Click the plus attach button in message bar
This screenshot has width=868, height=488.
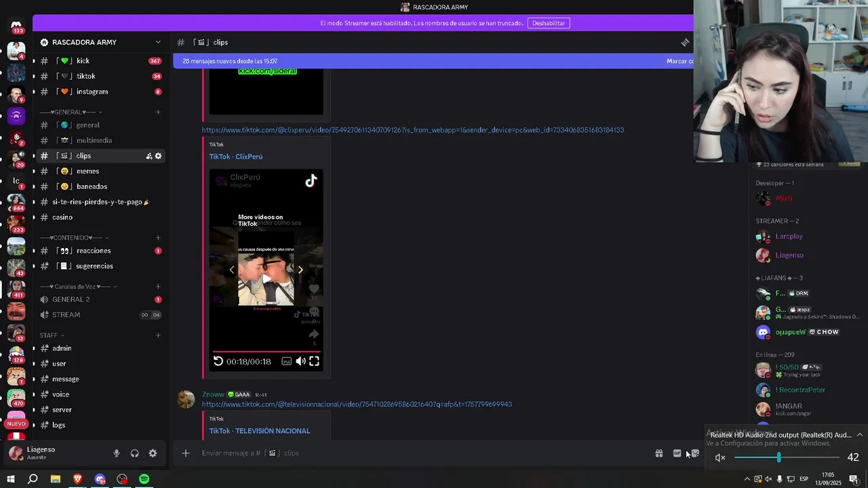click(x=186, y=453)
